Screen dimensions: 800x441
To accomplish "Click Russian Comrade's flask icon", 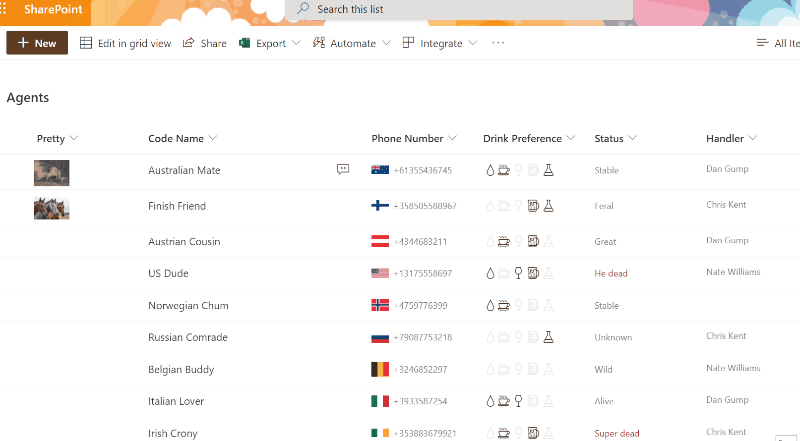I will (x=548, y=337).
